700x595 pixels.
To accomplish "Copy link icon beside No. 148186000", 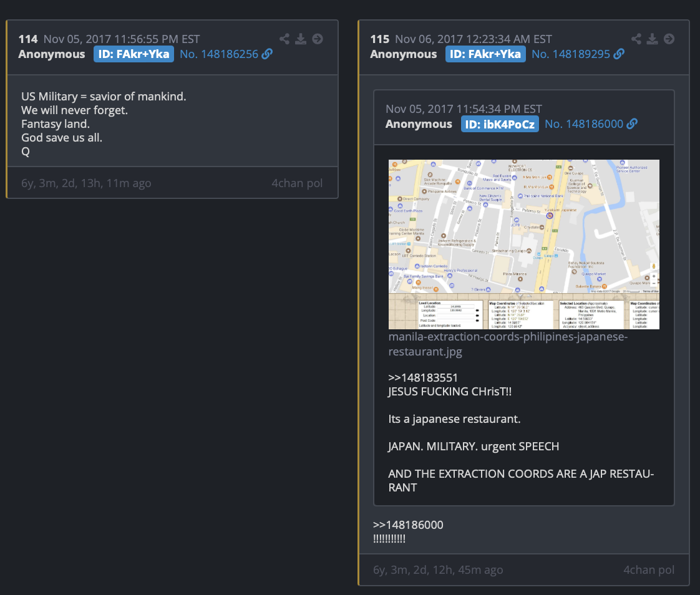I will pyautogui.click(x=632, y=124).
